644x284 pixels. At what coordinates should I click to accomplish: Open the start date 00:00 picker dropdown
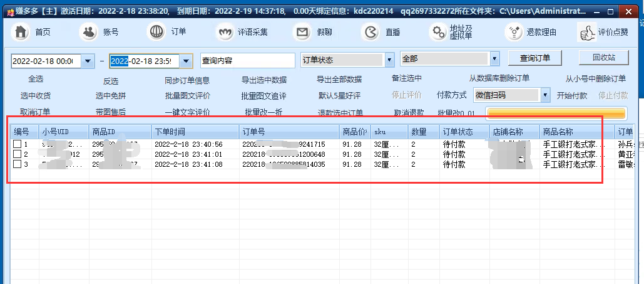click(x=88, y=61)
